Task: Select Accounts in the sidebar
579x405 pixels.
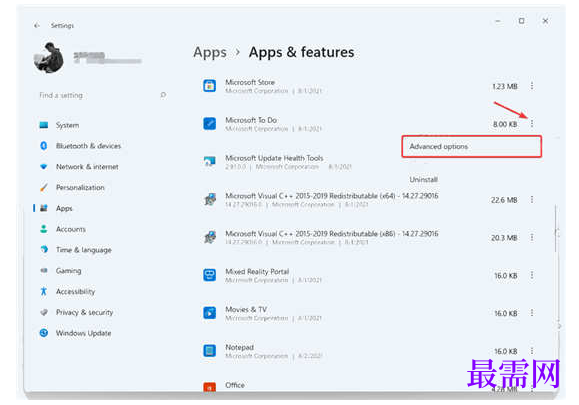Action: pyautogui.click(x=71, y=229)
